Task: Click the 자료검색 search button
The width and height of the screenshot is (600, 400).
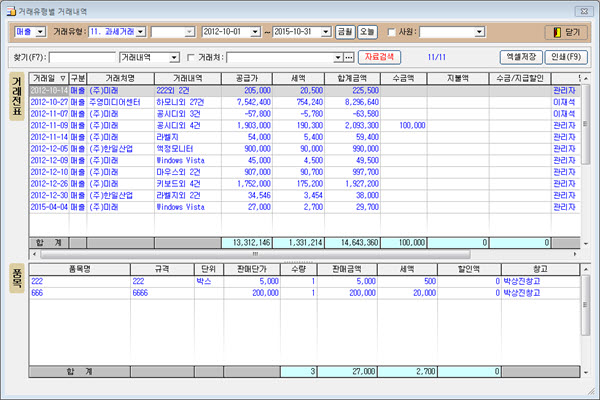Action: pos(379,57)
